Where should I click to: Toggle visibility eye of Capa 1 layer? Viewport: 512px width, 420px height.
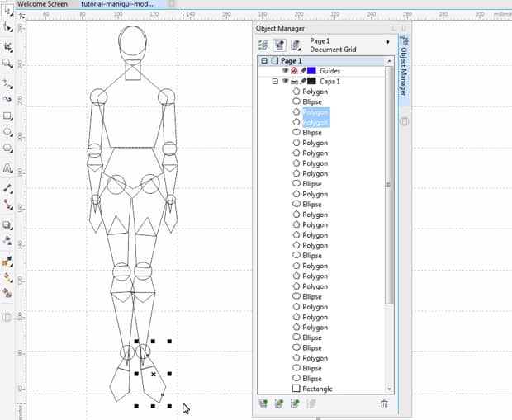pos(285,82)
